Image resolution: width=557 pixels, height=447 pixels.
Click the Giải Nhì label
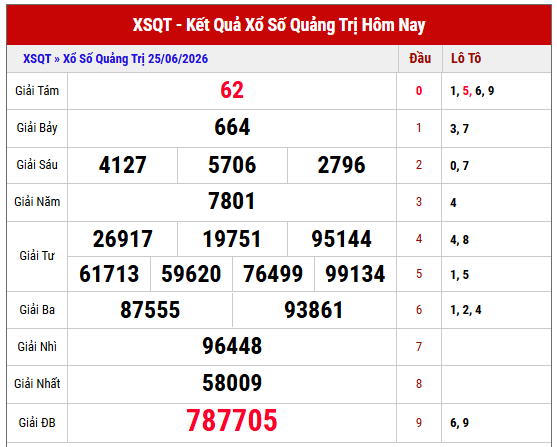pyautogui.click(x=37, y=347)
